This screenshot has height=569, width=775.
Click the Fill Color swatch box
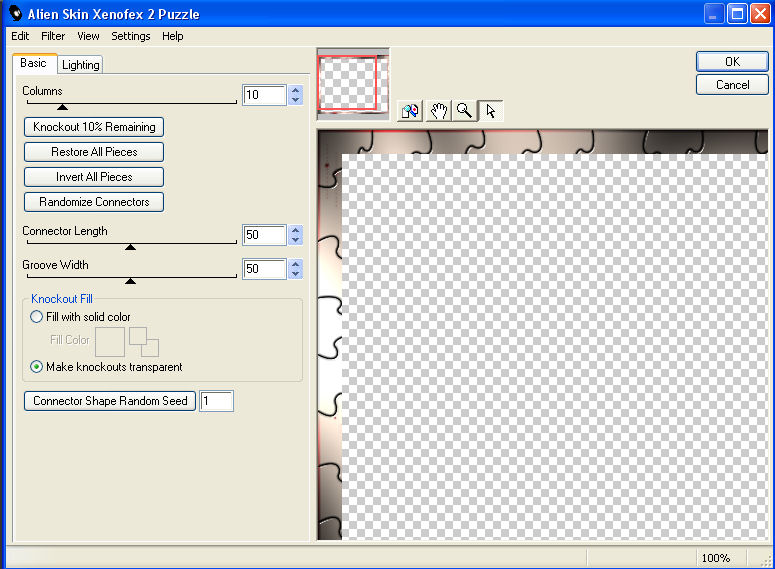pyautogui.click(x=110, y=341)
